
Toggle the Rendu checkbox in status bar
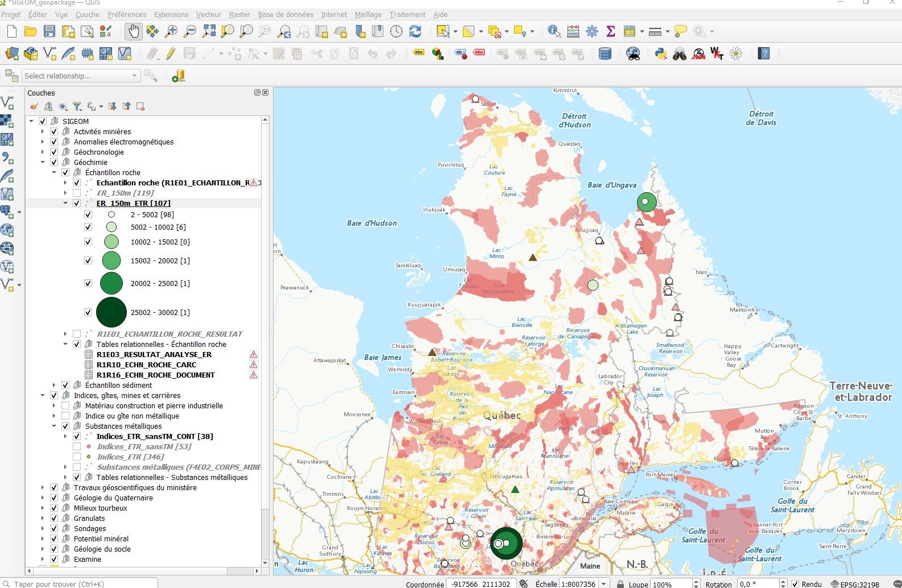[x=795, y=584]
